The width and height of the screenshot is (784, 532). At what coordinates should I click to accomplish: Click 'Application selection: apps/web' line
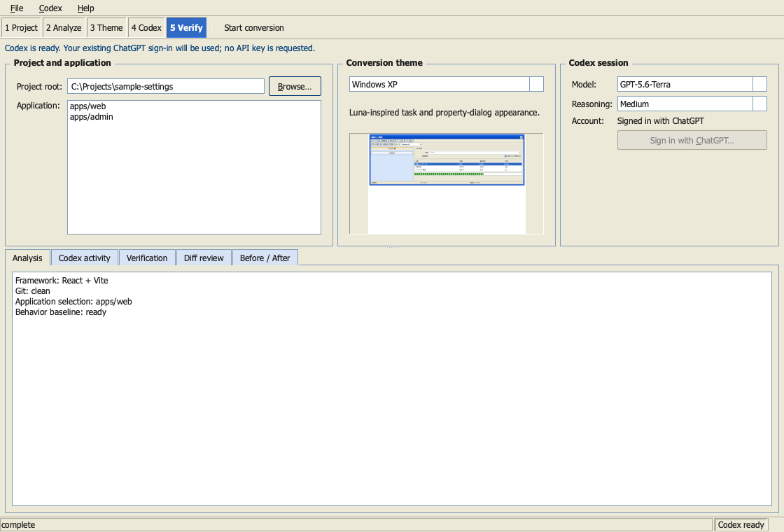click(73, 302)
